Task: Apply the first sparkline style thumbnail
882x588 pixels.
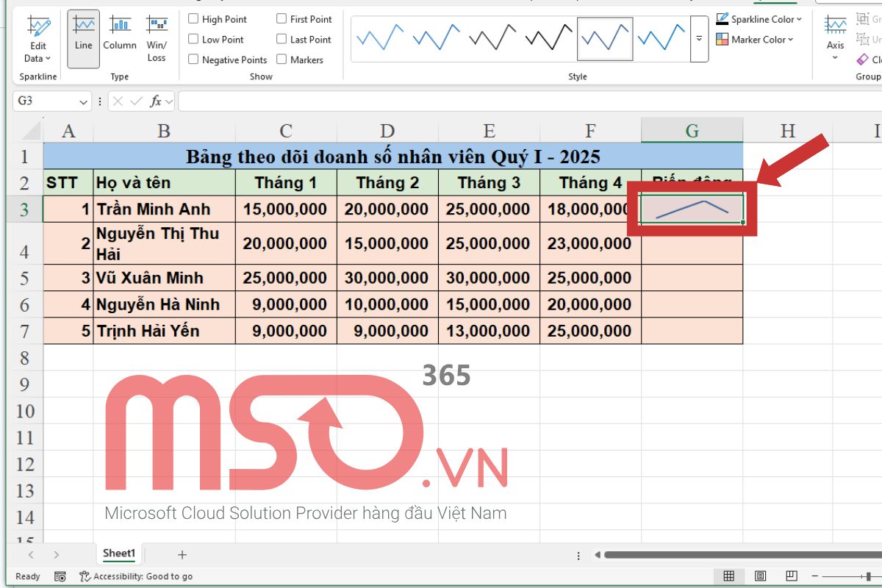Action: tap(379, 37)
